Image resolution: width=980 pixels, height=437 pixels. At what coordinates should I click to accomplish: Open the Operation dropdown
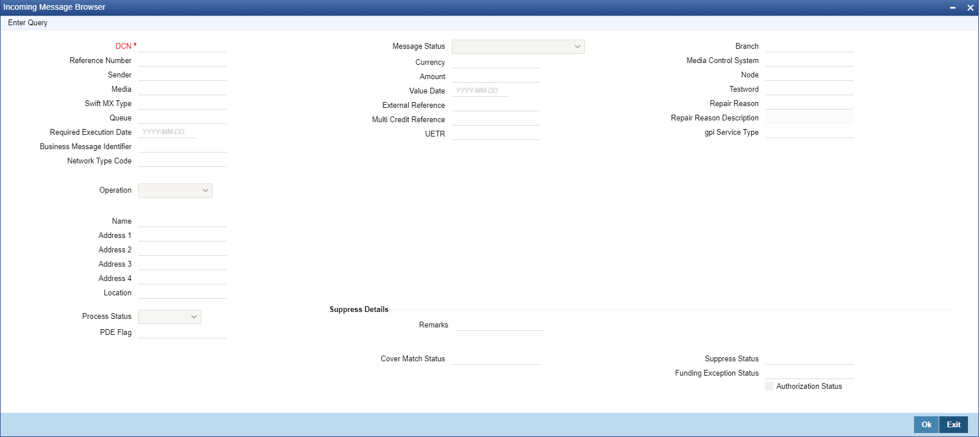pyautogui.click(x=175, y=190)
